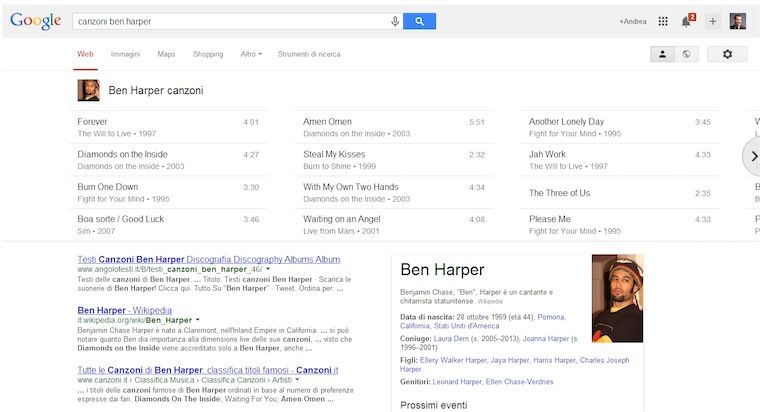760x412 pixels.
Task: Open Wikipedia source link in knowledge panel
Action: pos(490,301)
